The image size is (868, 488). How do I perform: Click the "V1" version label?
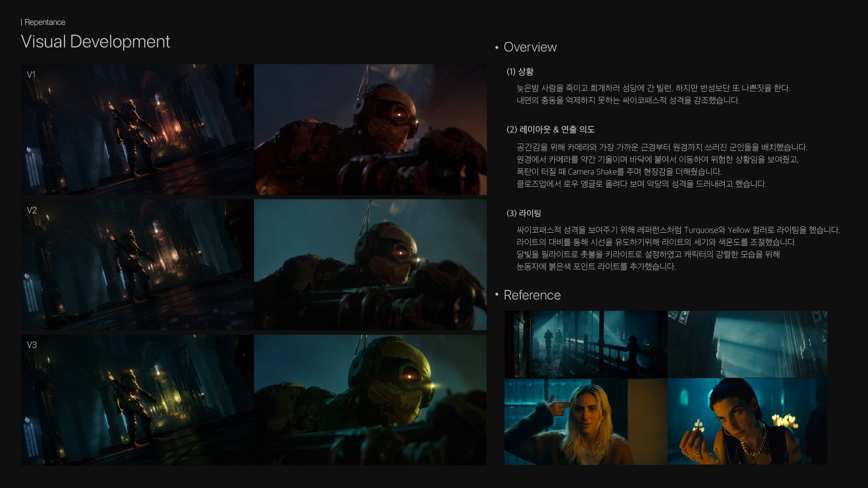[x=31, y=75]
